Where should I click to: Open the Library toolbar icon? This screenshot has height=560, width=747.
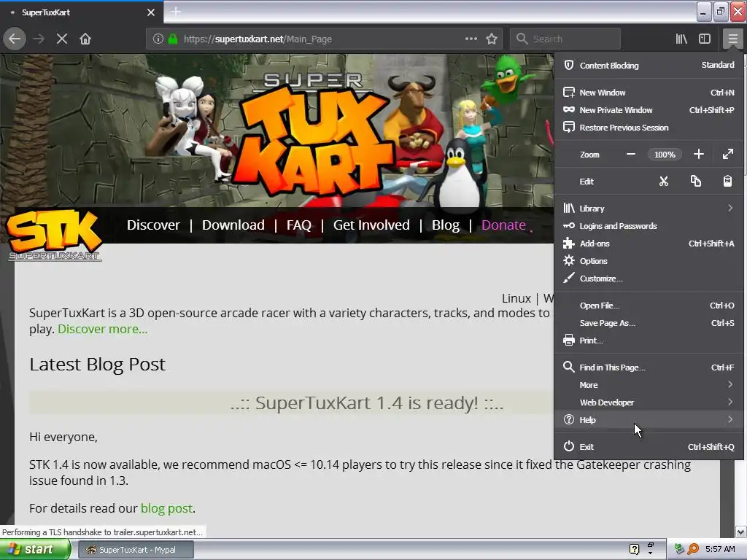pyautogui.click(x=681, y=39)
